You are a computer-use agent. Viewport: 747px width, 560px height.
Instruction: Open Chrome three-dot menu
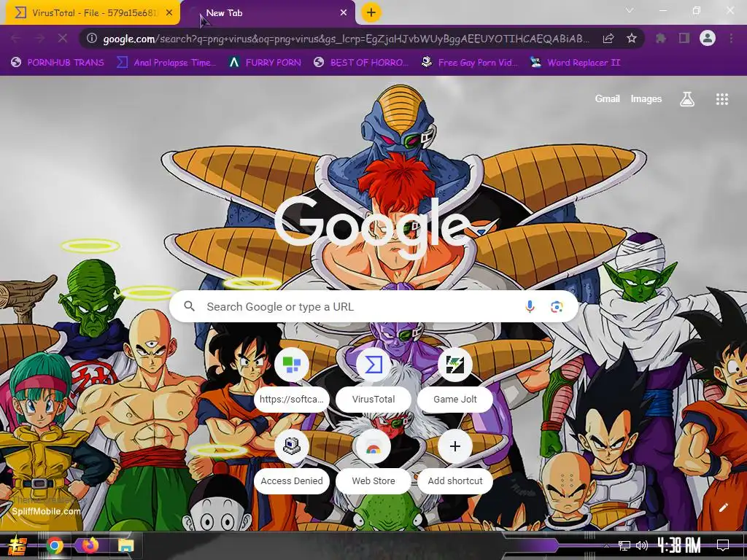click(731, 38)
